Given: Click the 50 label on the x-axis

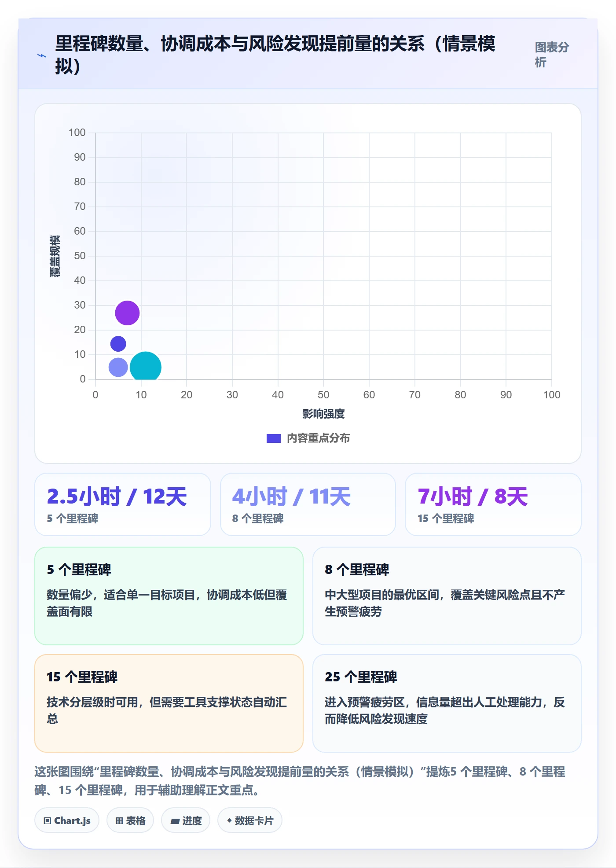Looking at the screenshot, I should click(x=323, y=395).
